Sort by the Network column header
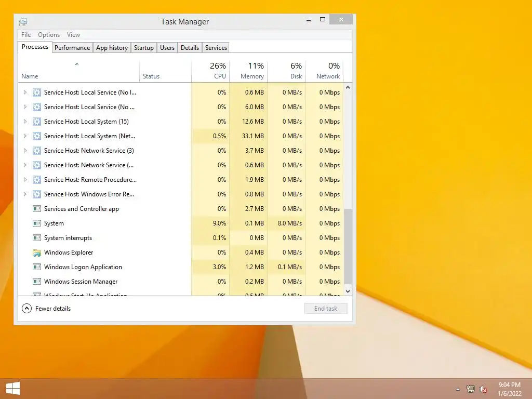This screenshot has height=399, width=532. pyautogui.click(x=324, y=71)
